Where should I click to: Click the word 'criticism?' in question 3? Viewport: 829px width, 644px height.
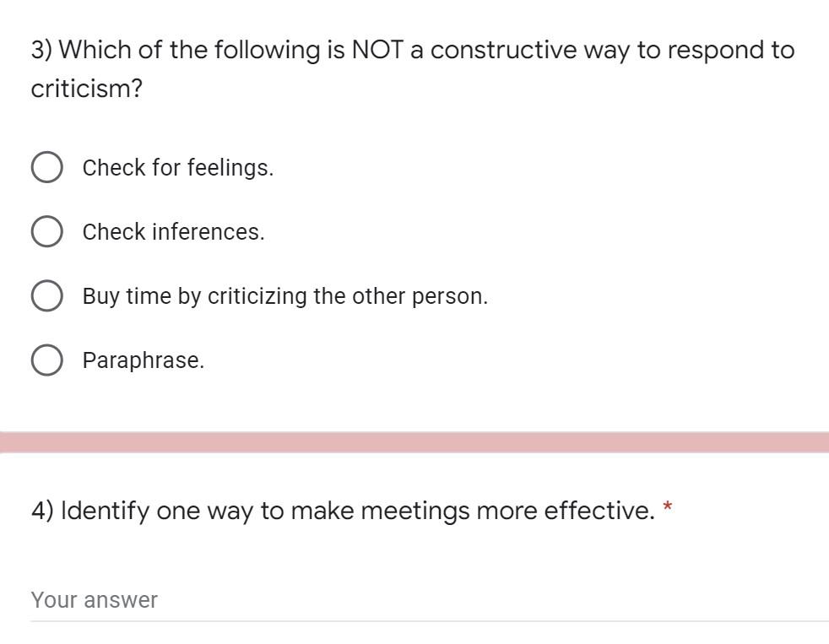point(86,88)
